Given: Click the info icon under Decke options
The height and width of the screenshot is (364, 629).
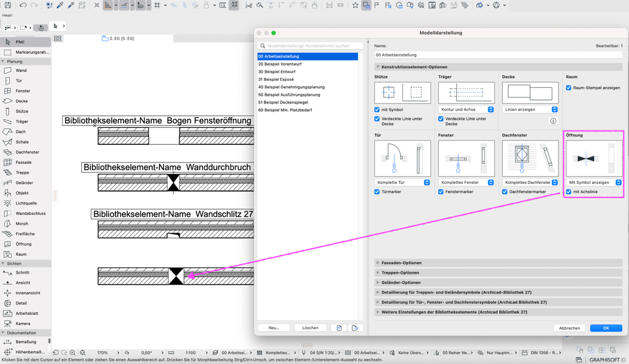Looking at the screenshot, I should click(x=553, y=121).
